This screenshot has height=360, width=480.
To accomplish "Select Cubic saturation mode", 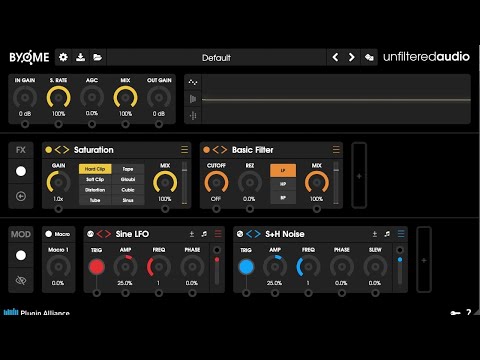I will (x=128, y=190).
